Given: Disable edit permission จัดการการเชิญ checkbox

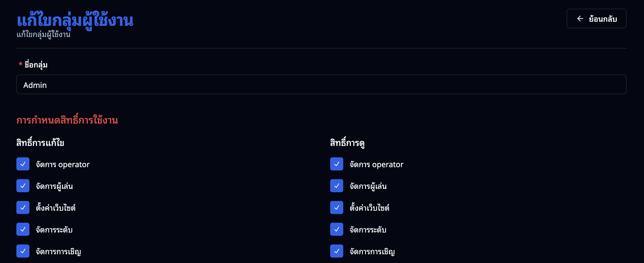Looking at the screenshot, I should tap(23, 251).
